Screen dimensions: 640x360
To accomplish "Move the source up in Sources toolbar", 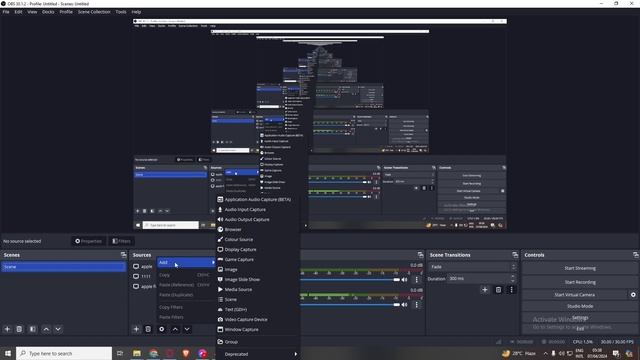I will tap(175, 329).
